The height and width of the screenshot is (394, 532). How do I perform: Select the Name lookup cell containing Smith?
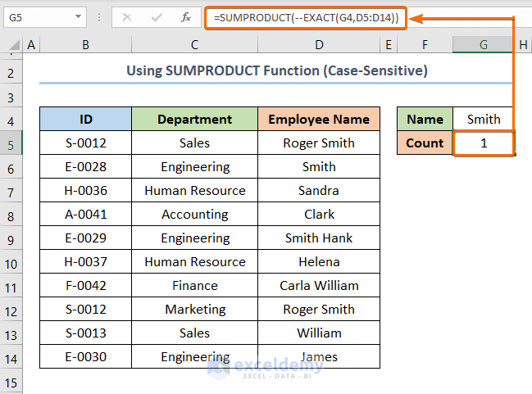[x=484, y=120]
